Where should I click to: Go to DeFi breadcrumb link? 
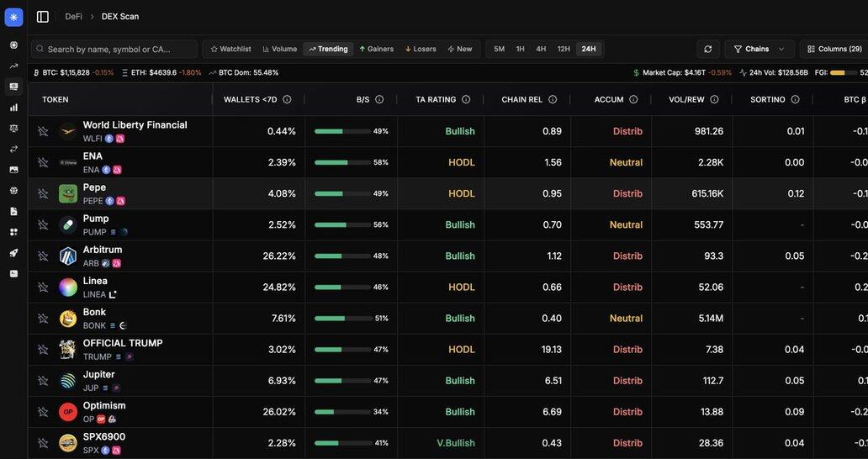coord(74,17)
